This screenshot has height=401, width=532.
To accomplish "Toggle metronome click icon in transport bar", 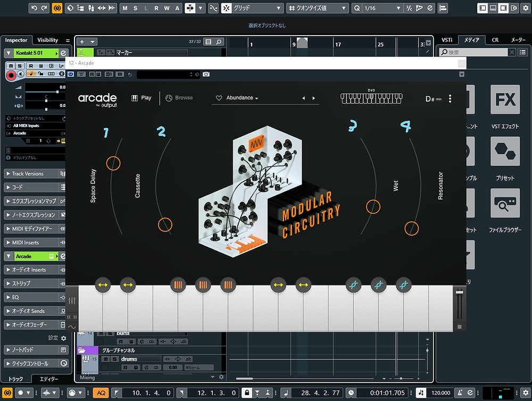I will [460, 393].
